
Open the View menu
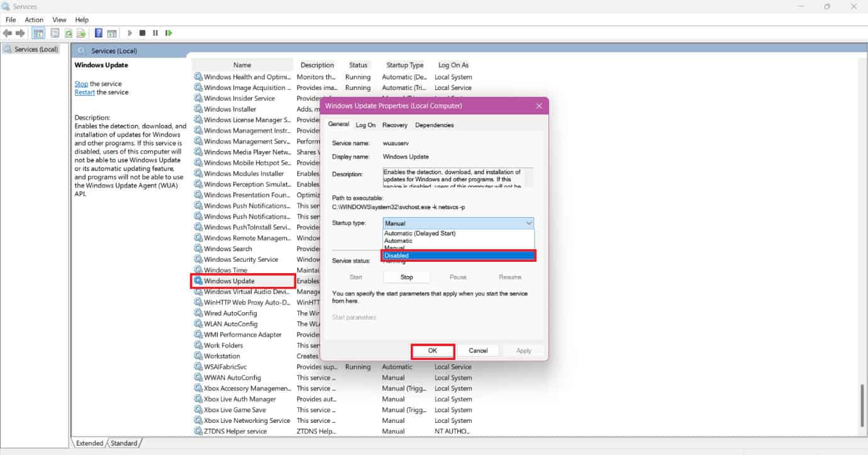(59, 20)
